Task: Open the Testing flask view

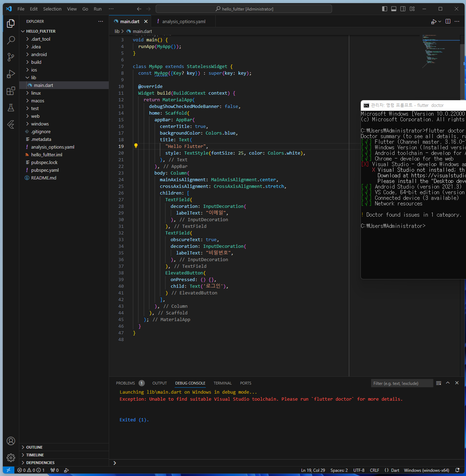Action: (11, 108)
